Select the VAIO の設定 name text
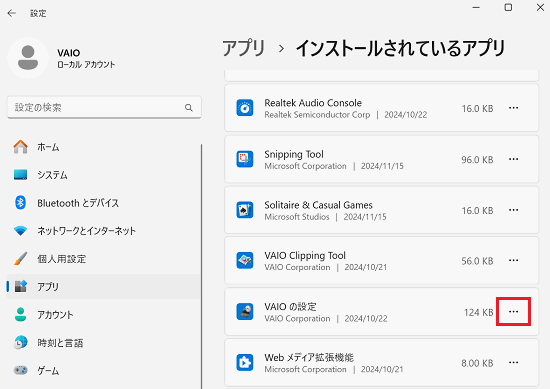This screenshot has height=389, width=550. tap(290, 307)
